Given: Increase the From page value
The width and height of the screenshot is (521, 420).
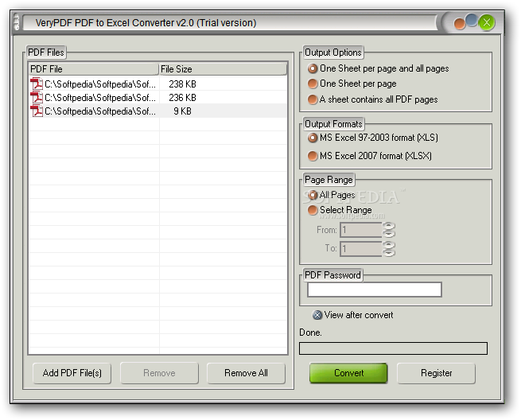Looking at the screenshot, I should coord(389,226).
